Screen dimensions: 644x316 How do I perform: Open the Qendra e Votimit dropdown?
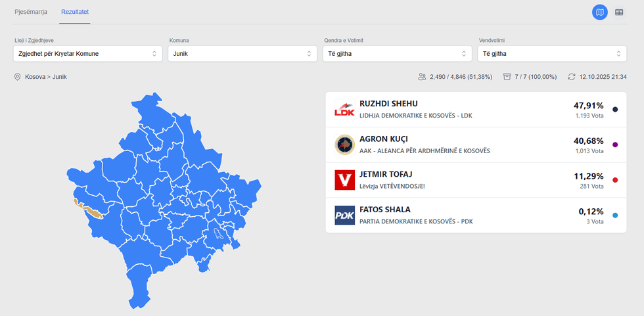coord(397,54)
